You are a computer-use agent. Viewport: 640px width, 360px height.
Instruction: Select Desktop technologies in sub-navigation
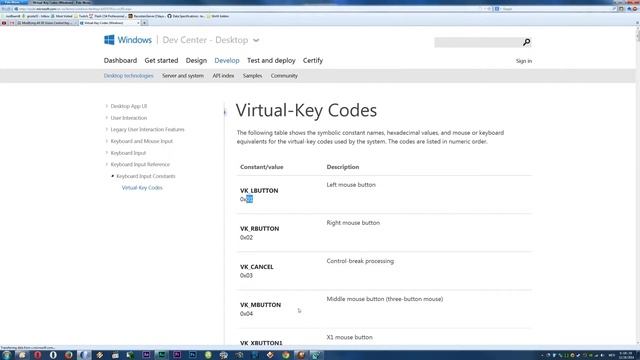click(x=129, y=76)
